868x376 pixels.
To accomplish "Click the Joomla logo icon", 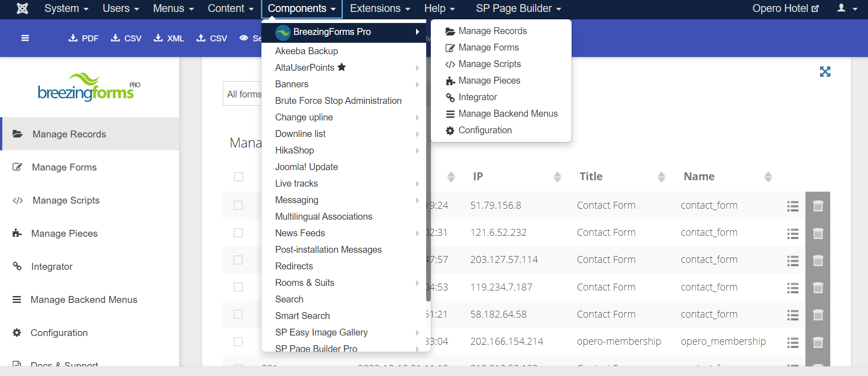I will click(x=22, y=8).
